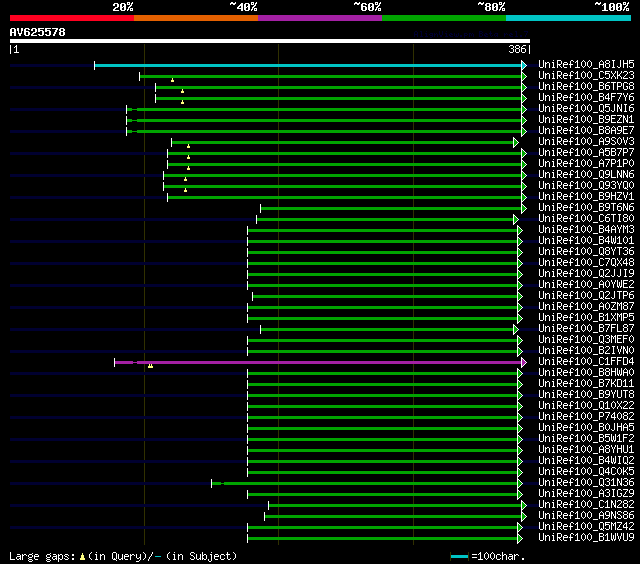Viewport: 640px width, 564px height.
Task: Click the yellow gap markers under the C1FFD4 bar
Action: pyautogui.click(x=151, y=366)
